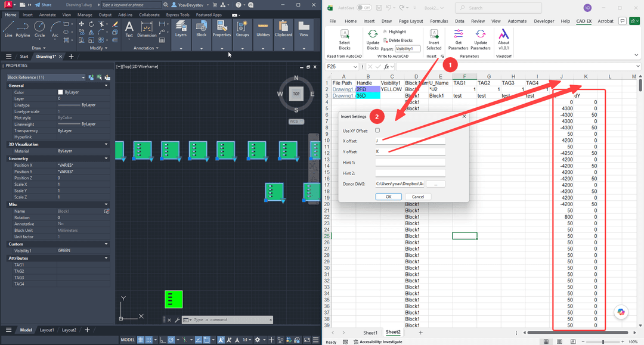Open AutoCAD Express Tools tab
The height and width of the screenshot is (345, 644).
178,15
